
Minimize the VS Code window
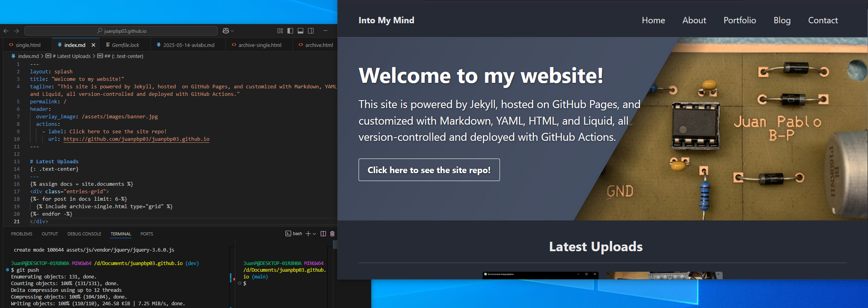click(x=325, y=31)
